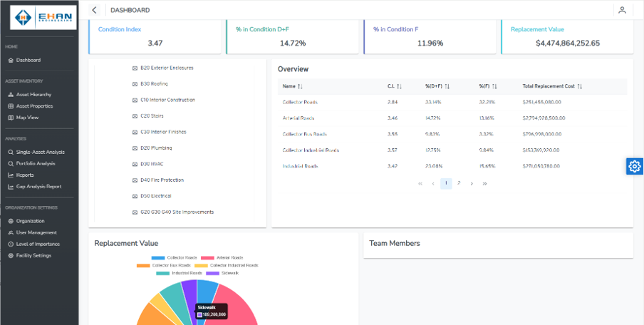The image size is (644, 325).
Task: Go to page 2 of Overview table
Action: tap(459, 183)
